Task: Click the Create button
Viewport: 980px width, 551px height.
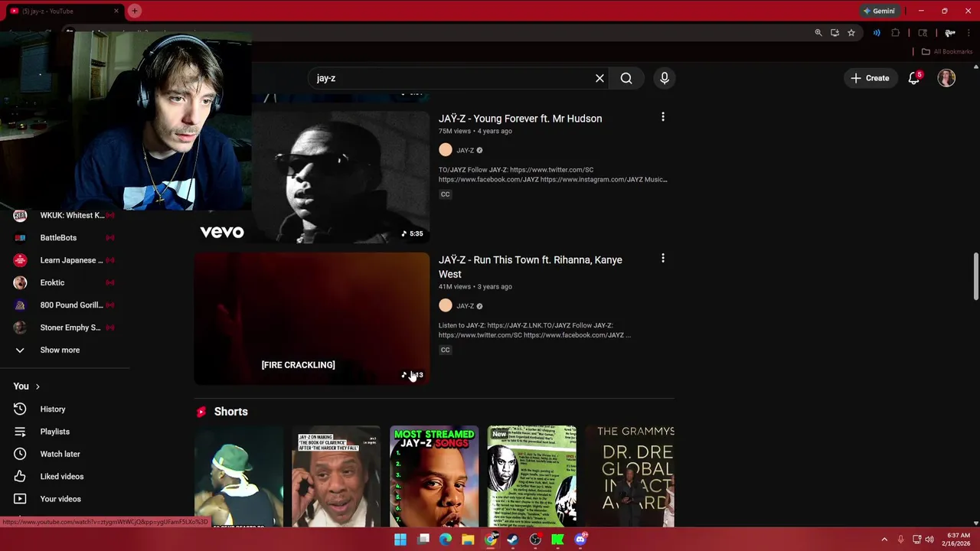Action: [x=870, y=78]
